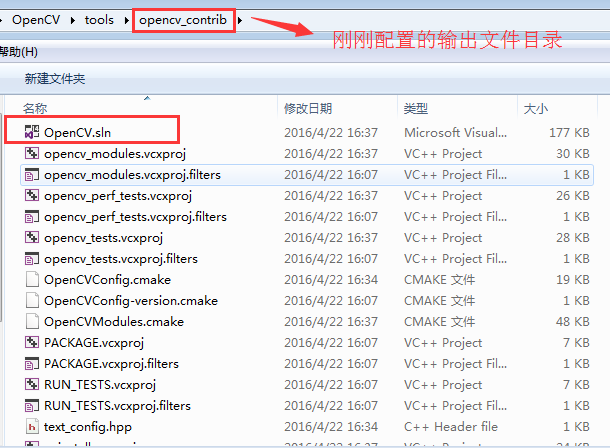Open the 帮助(H) menu
This screenshot has height=448, width=610.
(19, 52)
